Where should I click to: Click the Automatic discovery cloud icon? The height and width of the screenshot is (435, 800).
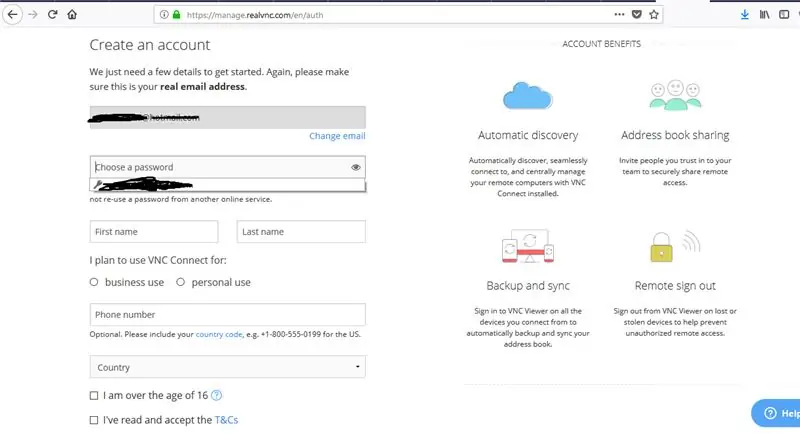click(x=528, y=96)
